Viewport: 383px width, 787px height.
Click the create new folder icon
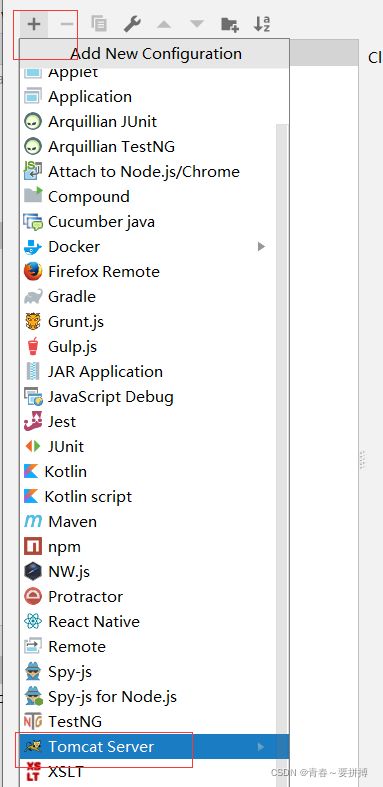click(230, 24)
